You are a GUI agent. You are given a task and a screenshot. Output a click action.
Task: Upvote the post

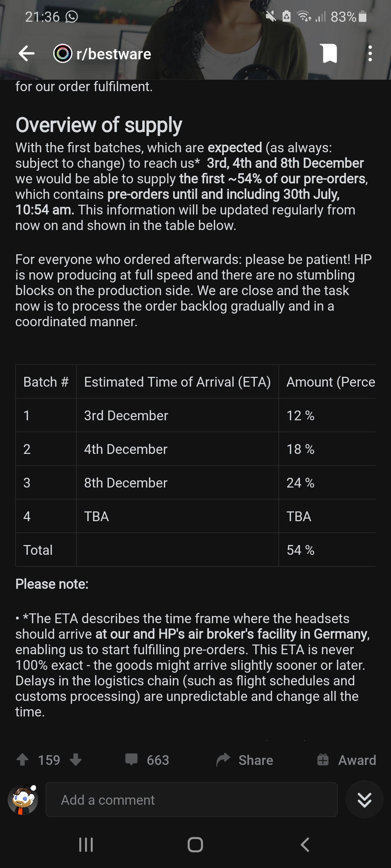coord(22,760)
